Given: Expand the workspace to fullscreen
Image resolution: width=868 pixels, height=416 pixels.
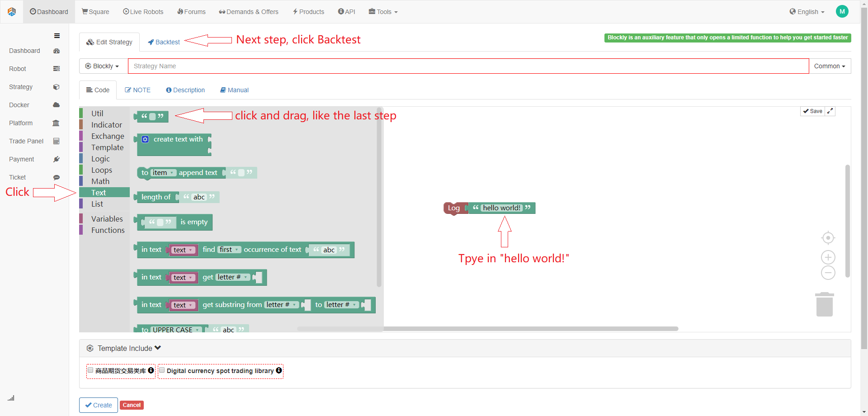Looking at the screenshot, I should click(830, 111).
